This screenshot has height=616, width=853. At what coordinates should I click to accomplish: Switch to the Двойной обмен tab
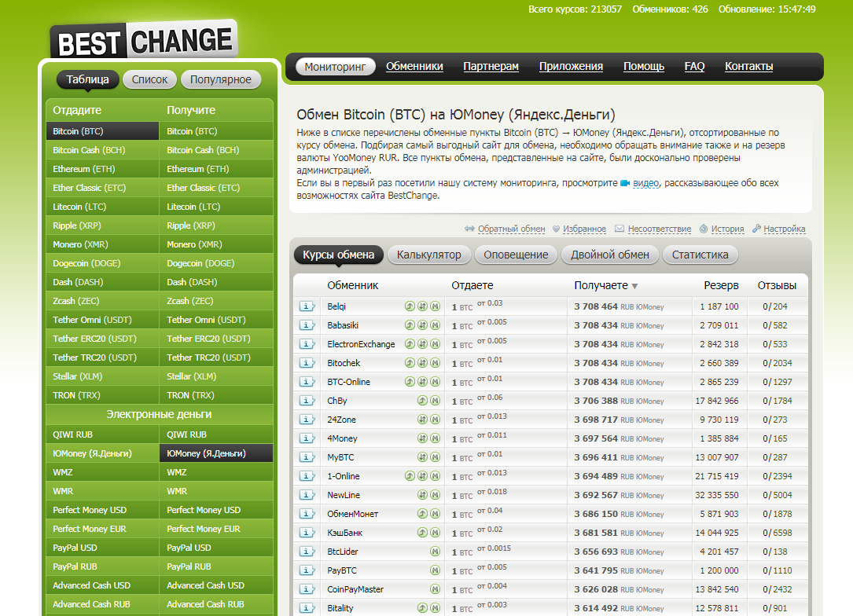tap(610, 255)
